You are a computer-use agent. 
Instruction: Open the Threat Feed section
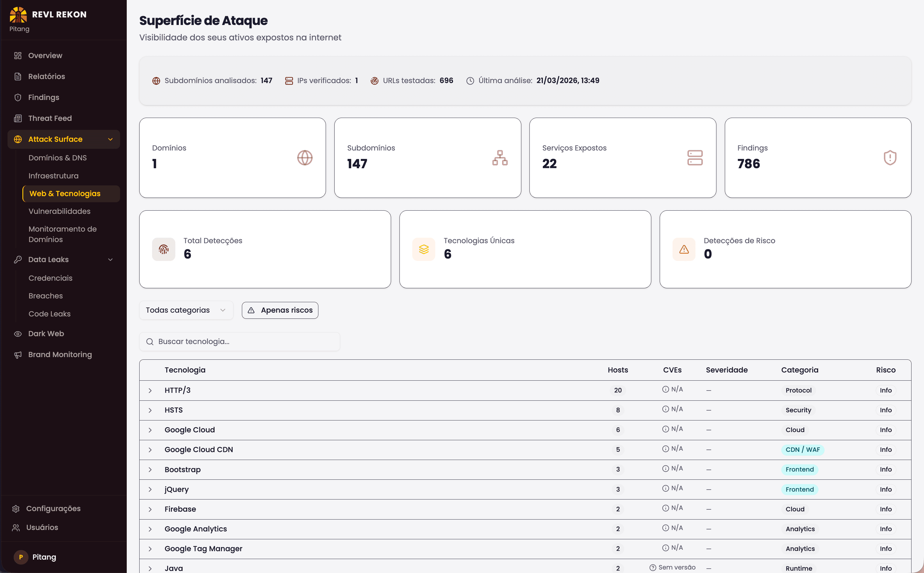pyautogui.click(x=50, y=118)
